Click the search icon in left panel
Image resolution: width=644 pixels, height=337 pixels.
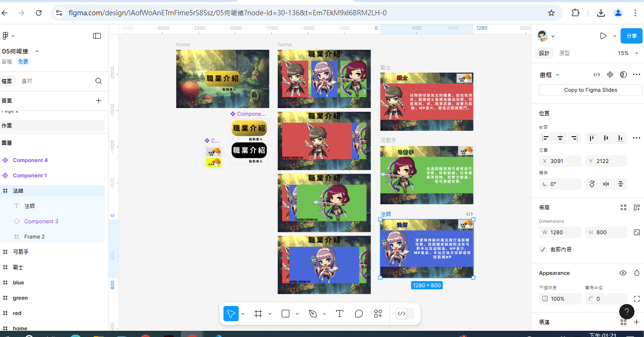[x=98, y=81]
